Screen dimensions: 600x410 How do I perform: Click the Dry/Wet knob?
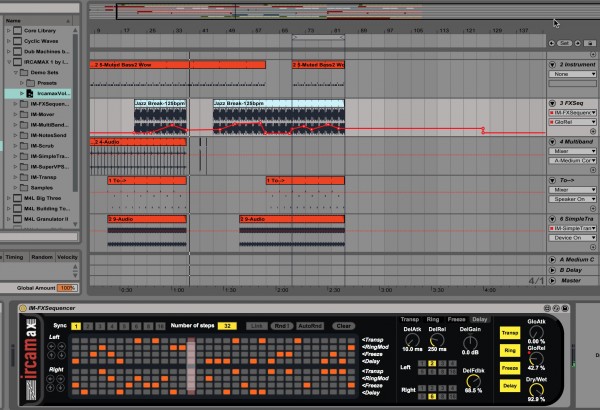click(536, 390)
